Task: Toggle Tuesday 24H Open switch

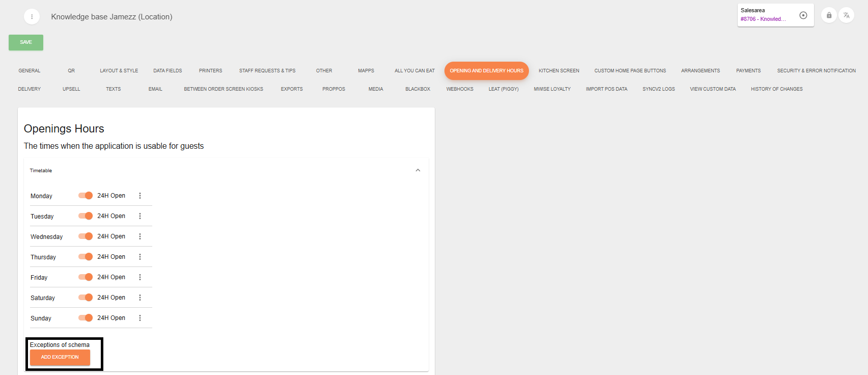Action: (86, 216)
